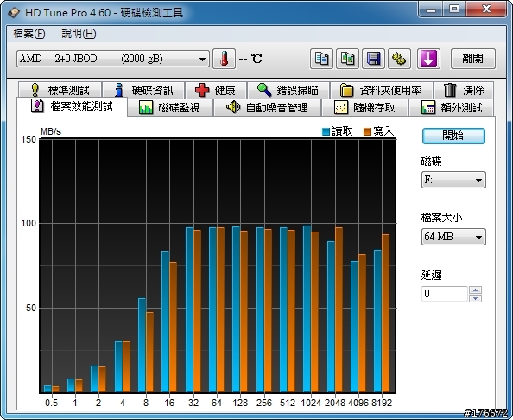Viewport: 513px width, 420px height.
Task: Click the 8192 block size blue read bar
Action: click(377, 321)
